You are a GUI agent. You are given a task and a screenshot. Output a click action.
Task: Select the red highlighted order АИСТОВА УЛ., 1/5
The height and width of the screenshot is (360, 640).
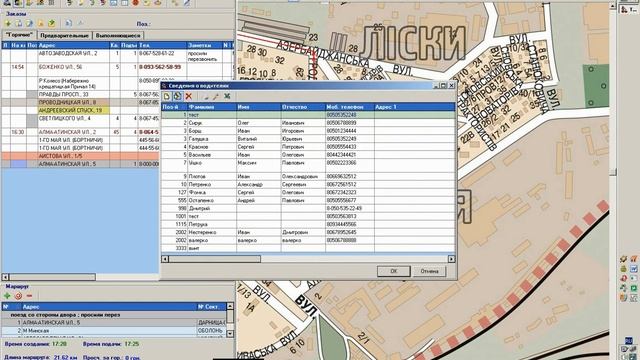click(x=80, y=156)
